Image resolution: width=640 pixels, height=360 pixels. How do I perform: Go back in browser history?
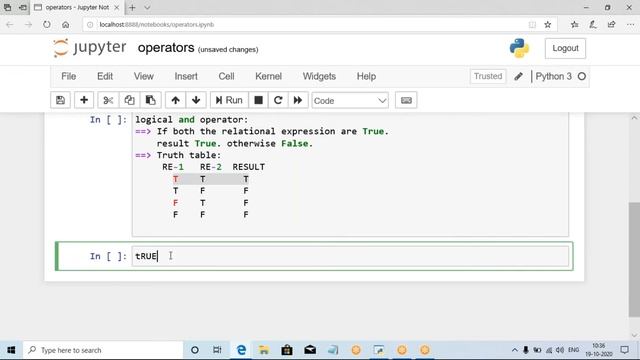point(10,24)
